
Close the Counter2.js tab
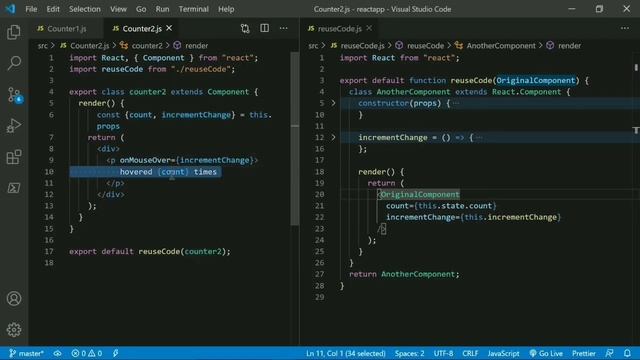pyautogui.click(x=169, y=28)
